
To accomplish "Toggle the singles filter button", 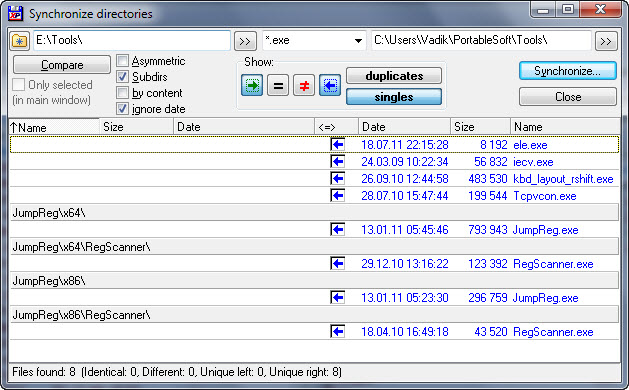I will pos(394,97).
